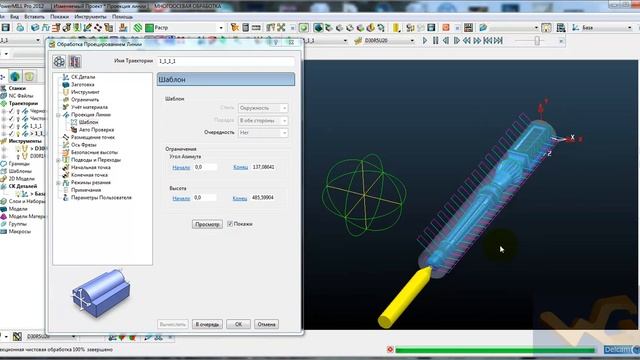This screenshot has height=360, width=640.
Task: Expand the Режимы резания tree node
Action: point(58,182)
